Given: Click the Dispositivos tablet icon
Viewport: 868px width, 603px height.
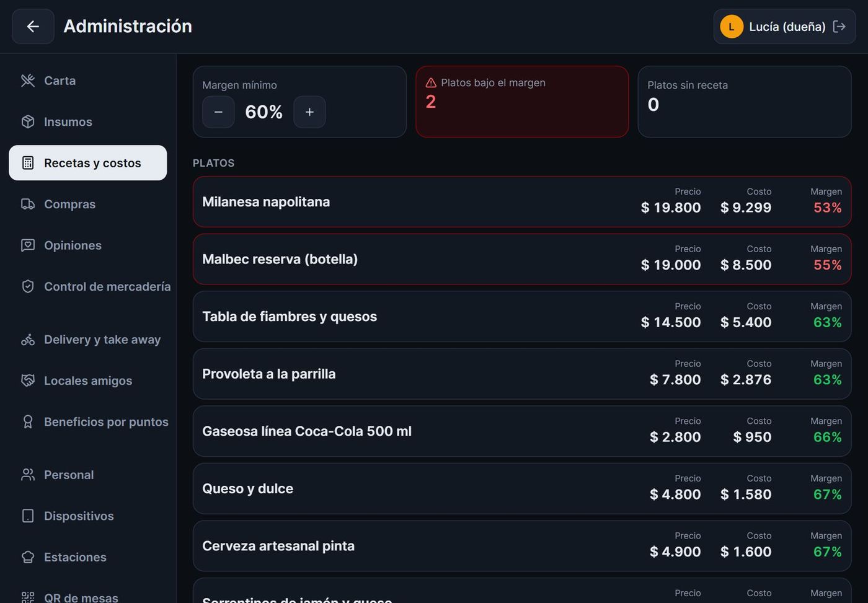Looking at the screenshot, I should pyautogui.click(x=28, y=516).
